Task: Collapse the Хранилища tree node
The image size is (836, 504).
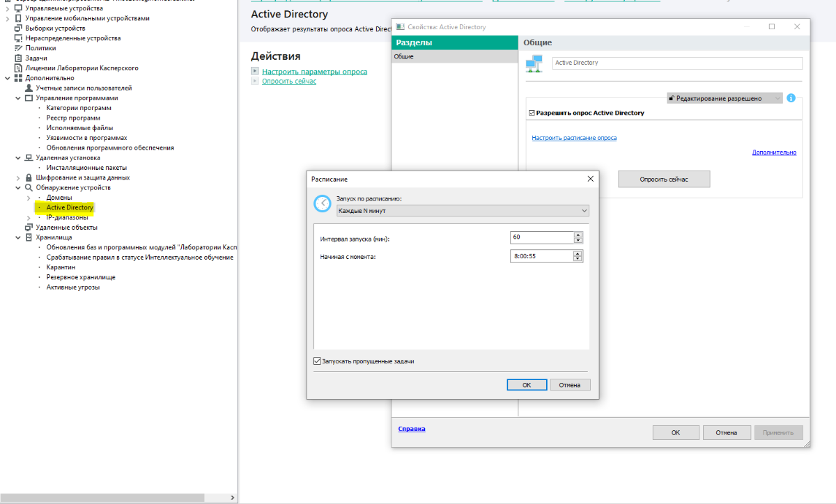Action: pyautogui.click(x=18, y=237)
